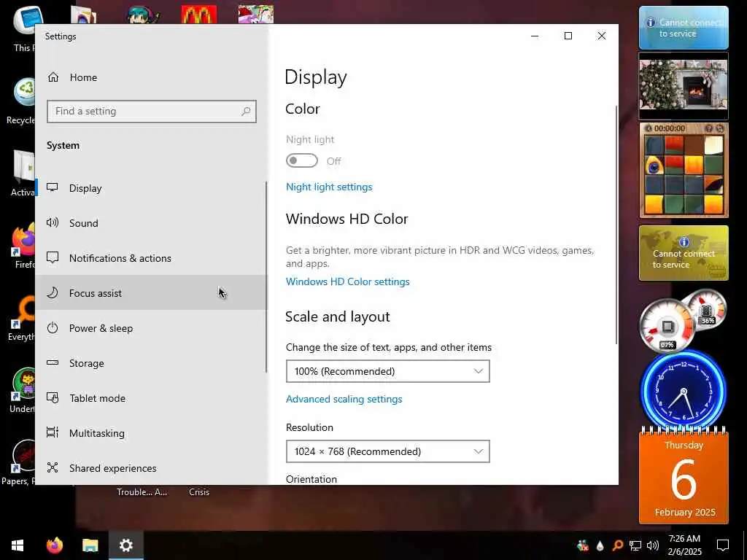Open the Sound settings category

point(150,223)
